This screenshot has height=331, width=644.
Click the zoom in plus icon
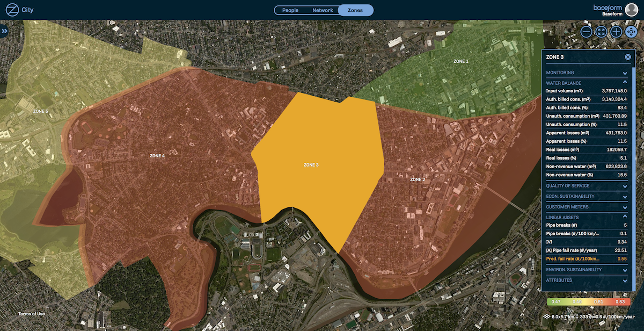(616, 32)
